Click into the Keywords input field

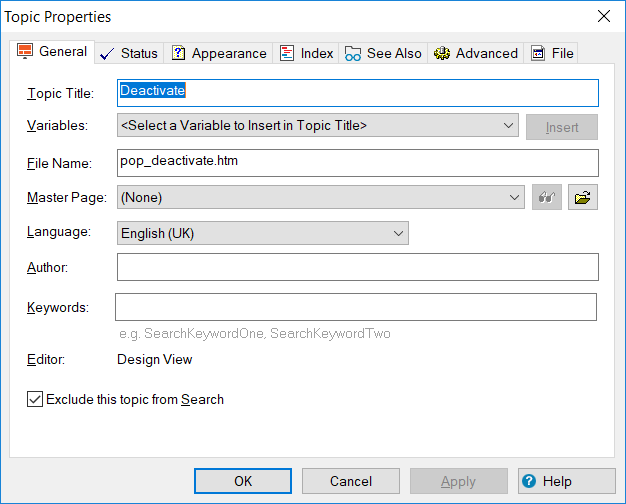[x=356, y=307]
